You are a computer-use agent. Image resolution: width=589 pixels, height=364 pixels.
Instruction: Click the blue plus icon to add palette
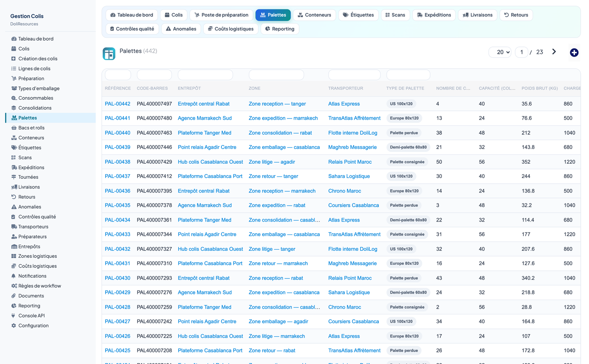coord(574,53)
